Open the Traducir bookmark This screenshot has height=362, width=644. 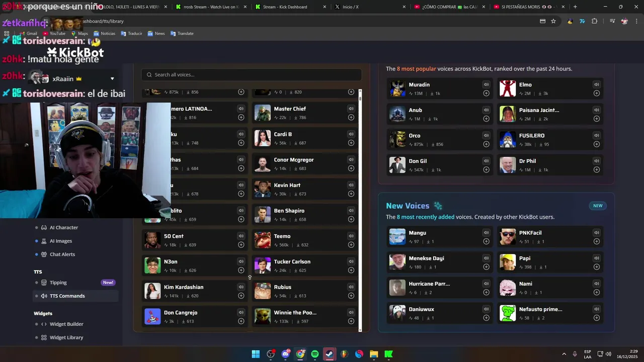(131, 34)
